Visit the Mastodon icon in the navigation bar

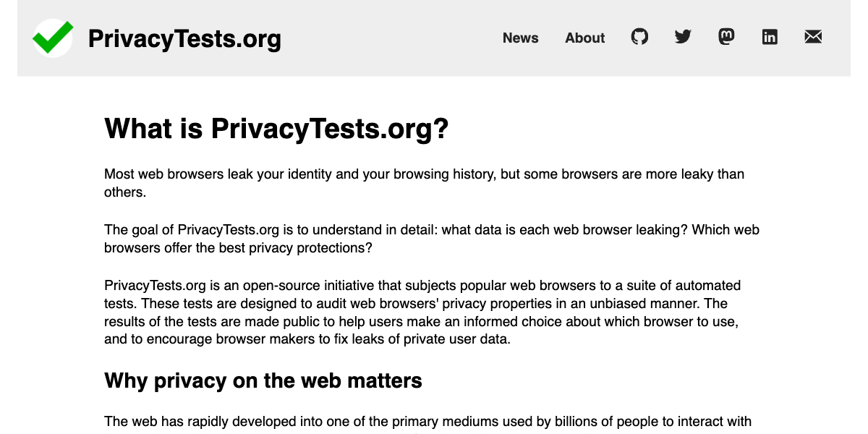726,37
